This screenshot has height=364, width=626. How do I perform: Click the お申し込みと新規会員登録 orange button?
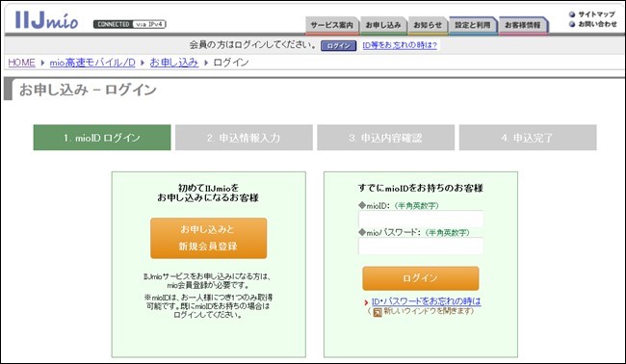point(208,238)
